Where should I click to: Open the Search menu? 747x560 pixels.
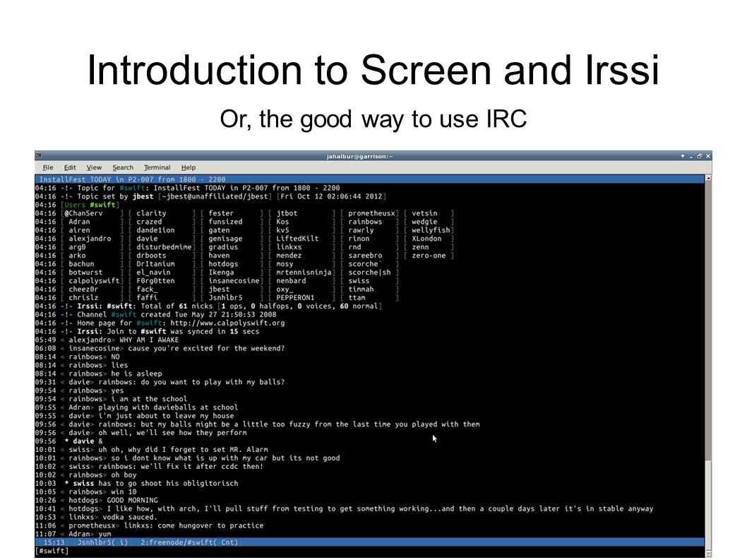click(x=123, y=168)
